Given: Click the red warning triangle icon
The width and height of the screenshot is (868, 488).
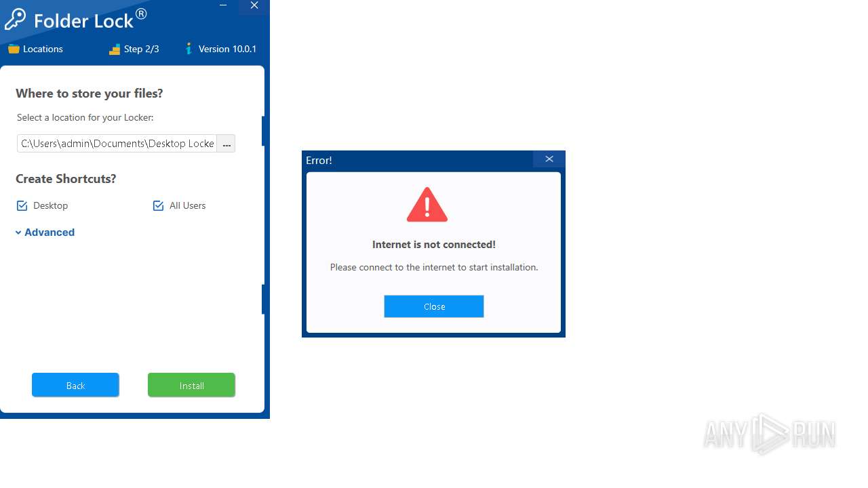Looking at the screenshot, I should pos(427,205).
